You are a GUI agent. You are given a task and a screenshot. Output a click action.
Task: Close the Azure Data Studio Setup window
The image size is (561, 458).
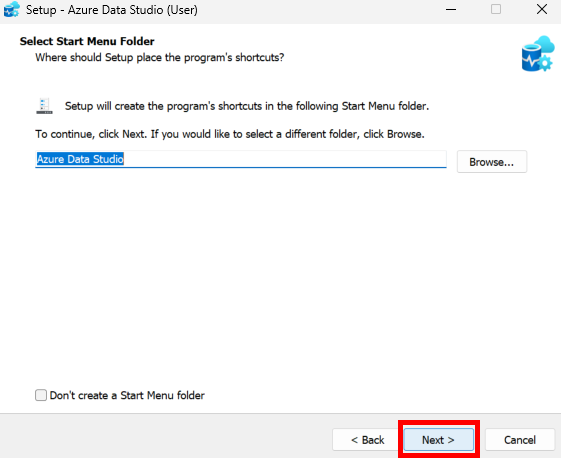[x=542, y=9]
